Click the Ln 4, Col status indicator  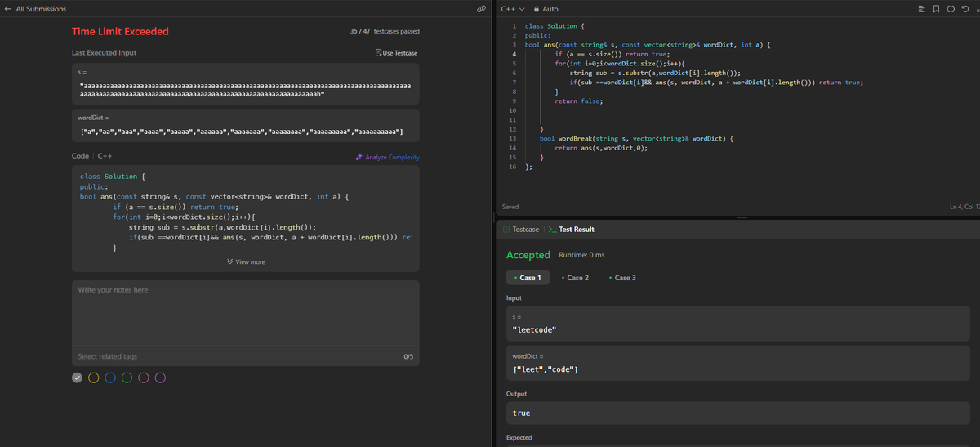964,208
